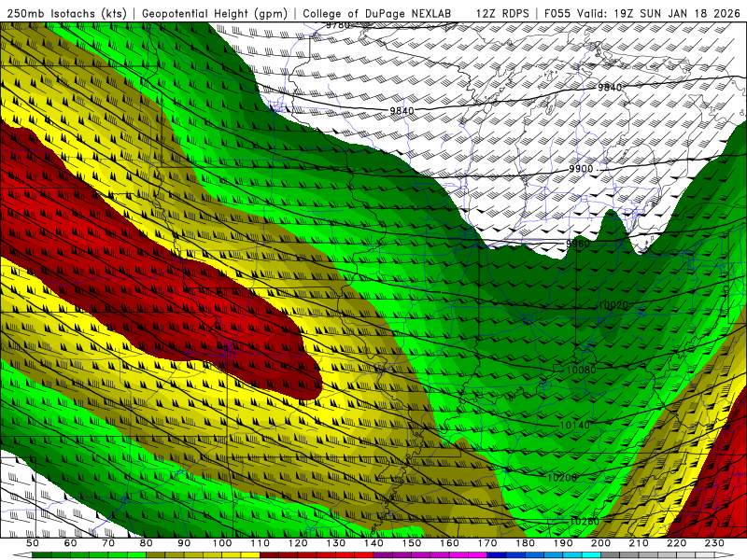Click the 50 value on the color scale
The height and width of the screenshot is (560, 747).
[x=33, y=543]
